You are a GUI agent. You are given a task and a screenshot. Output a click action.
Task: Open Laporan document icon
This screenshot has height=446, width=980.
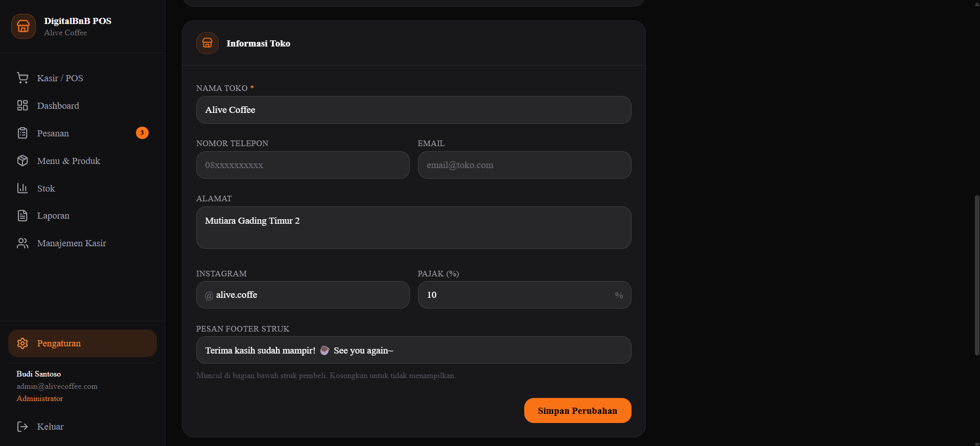[22, 216]
